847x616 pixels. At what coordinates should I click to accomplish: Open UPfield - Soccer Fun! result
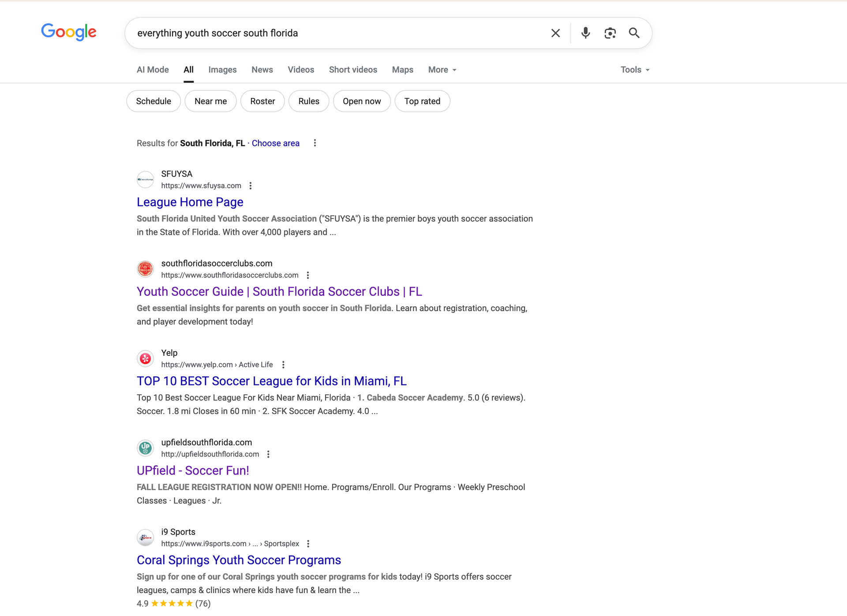(x=193, y=470)
